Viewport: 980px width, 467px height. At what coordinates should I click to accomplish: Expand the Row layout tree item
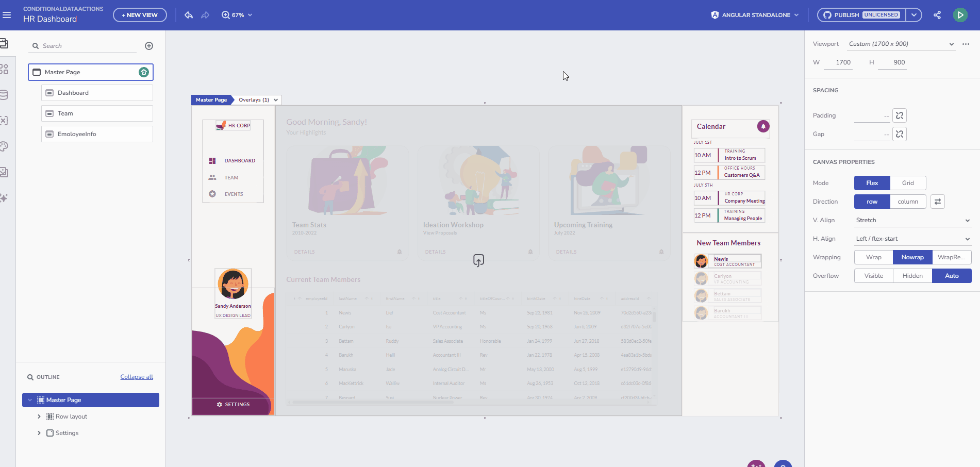click(x=39, y=416)
